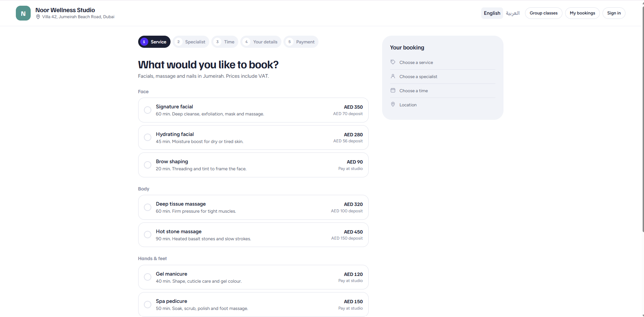Screen dimensions: 644x317
Task: Click the Noor Wellness Studio N logo
Action: coord(23,13)
